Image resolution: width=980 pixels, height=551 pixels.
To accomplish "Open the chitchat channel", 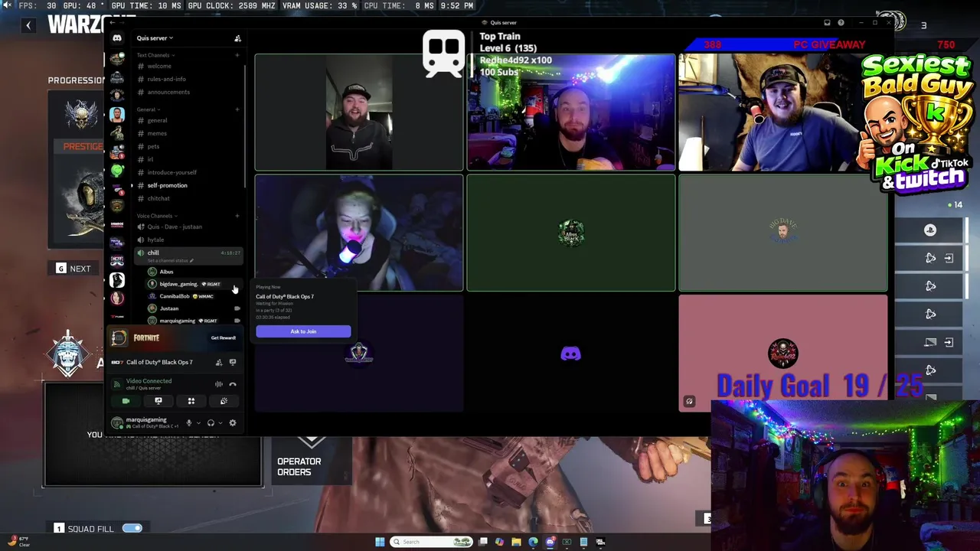I will click(188, 198).
